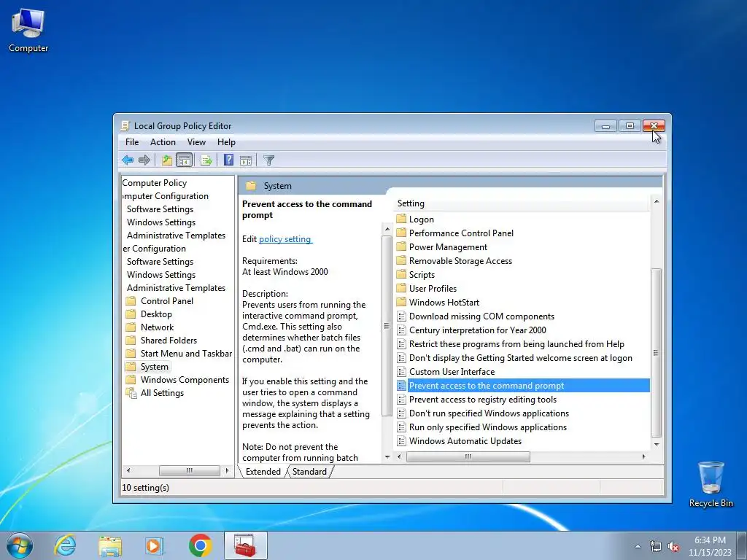
Task: Open the Windows Start menu orb
Action: tap(20, 545)
